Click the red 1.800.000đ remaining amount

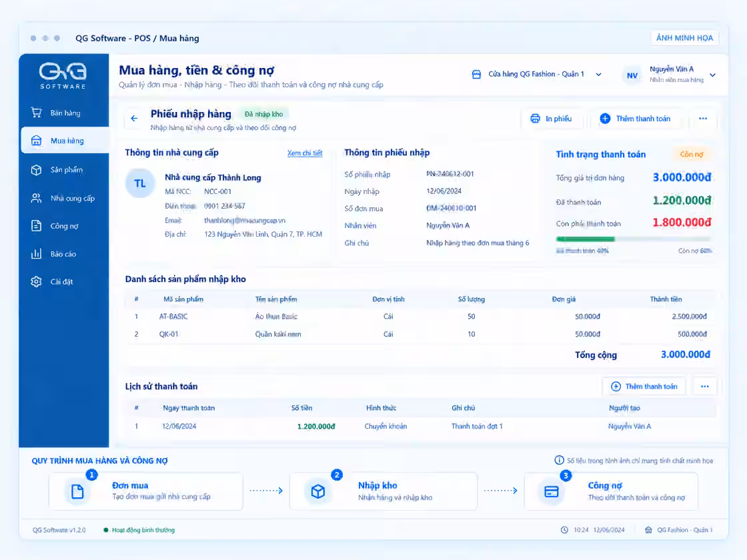pos(682,223)
